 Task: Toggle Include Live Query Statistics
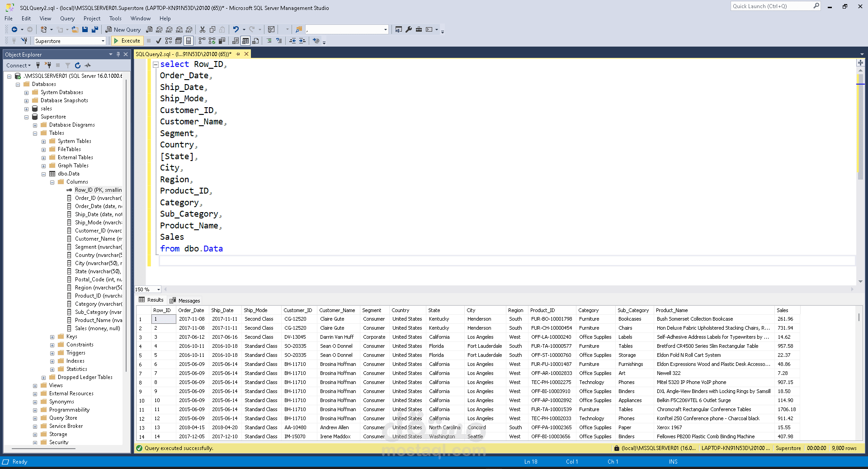point(212,41)
